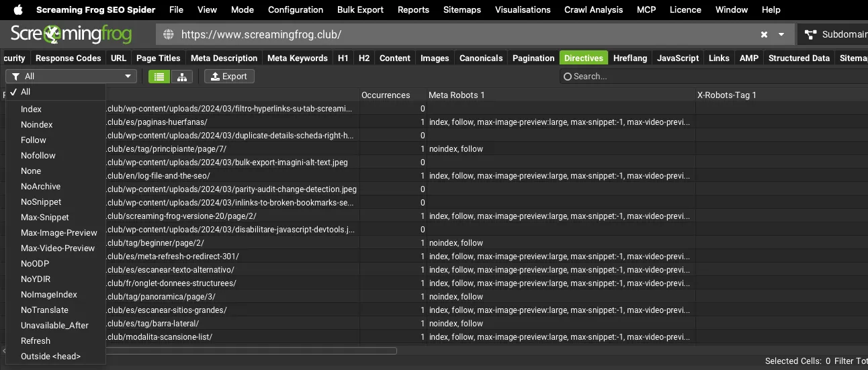Choose NoODP filter option

coord(56,263)
